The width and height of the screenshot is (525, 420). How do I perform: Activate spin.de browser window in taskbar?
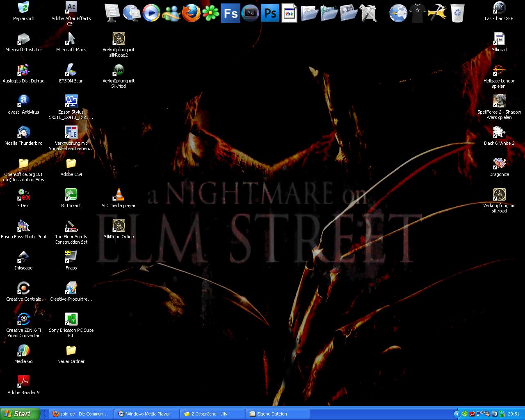coord(81,414)
